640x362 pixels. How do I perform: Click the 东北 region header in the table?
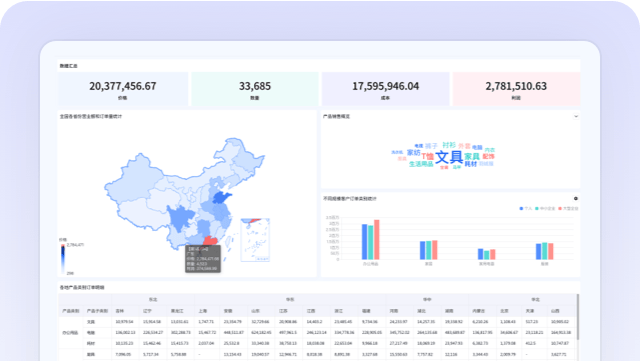pos(153,300)
